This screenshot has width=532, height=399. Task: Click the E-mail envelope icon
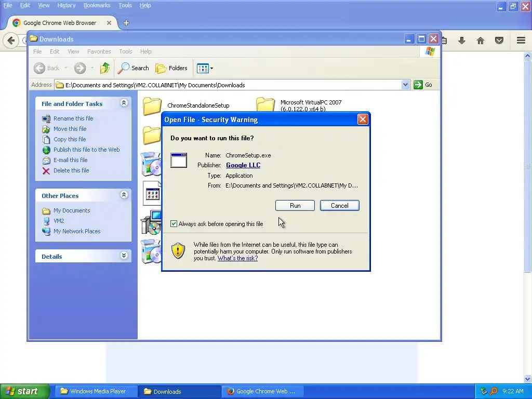(x=46, y=160)
